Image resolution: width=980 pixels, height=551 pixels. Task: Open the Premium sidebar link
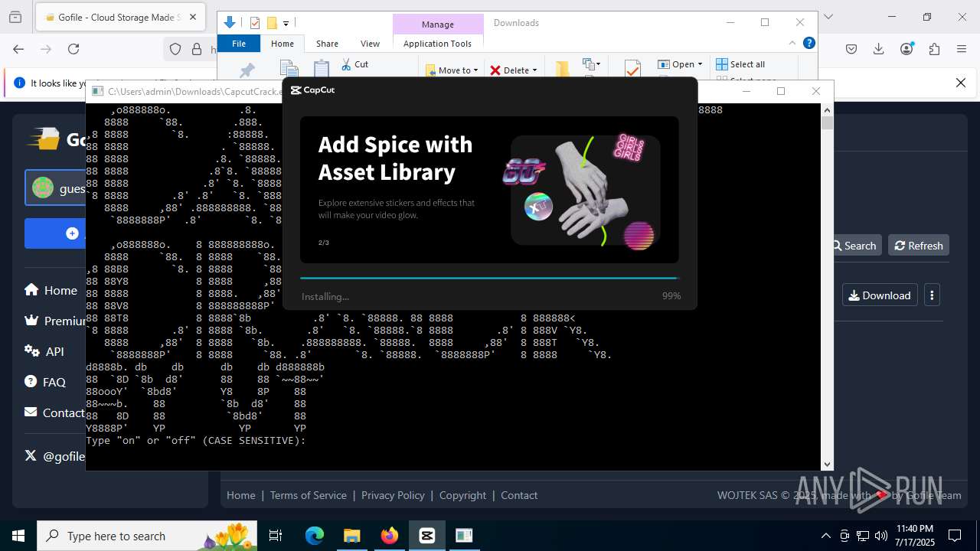(54, 321)
